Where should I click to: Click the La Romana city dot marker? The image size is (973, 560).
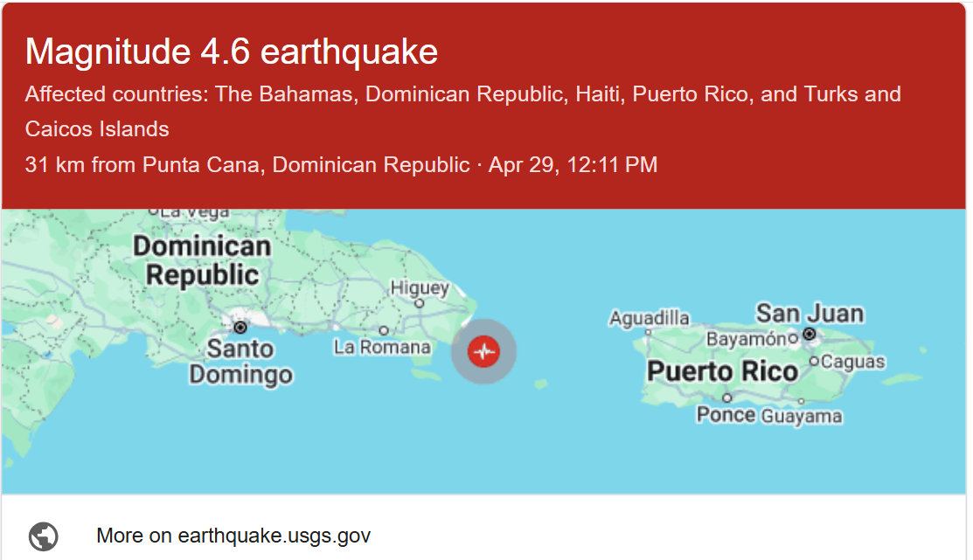pos(384,330)
